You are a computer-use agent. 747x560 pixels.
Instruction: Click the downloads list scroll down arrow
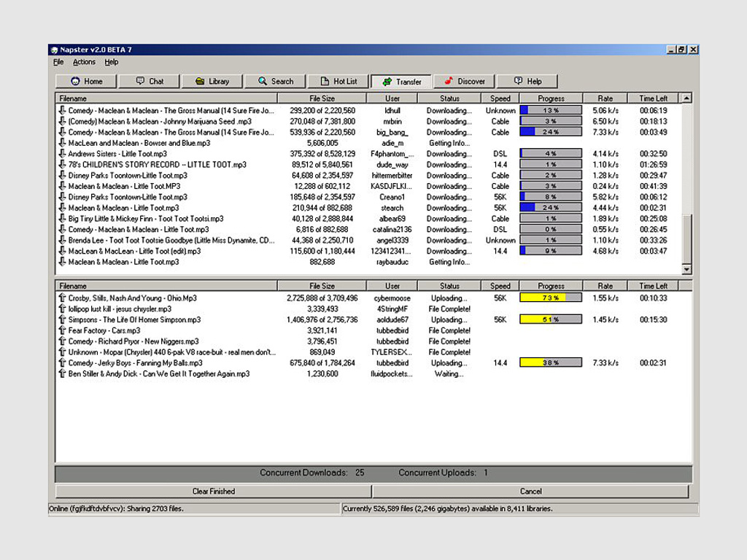(686, 270)
